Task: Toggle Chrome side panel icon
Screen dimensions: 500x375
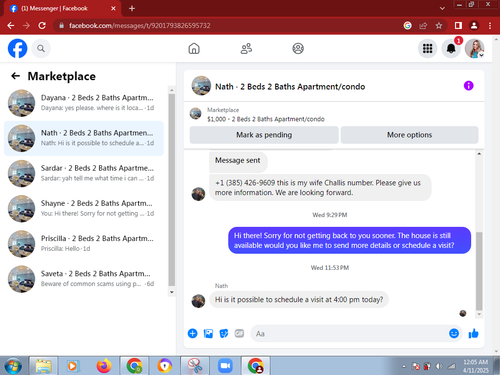Action: pyautogui.click(x=458, y=25)
